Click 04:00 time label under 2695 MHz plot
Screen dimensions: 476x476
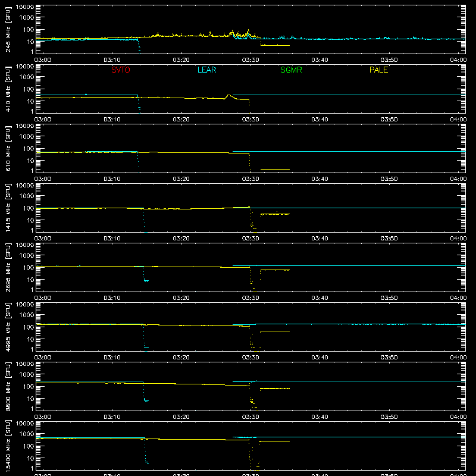click(458, 298)
